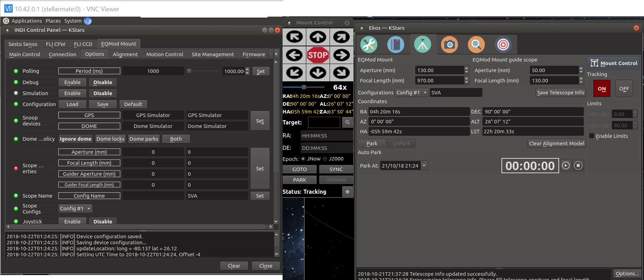
Task: Open the Mount Control panel button in Ekos
Action: pos(614,63)
